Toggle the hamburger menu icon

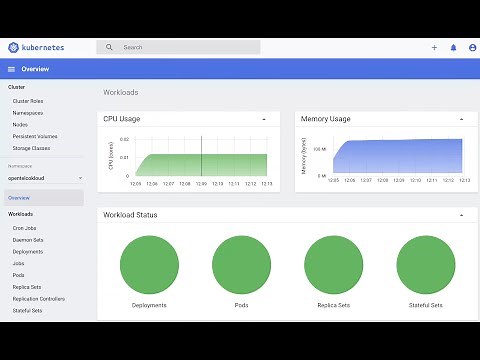(x=11, y=69)
